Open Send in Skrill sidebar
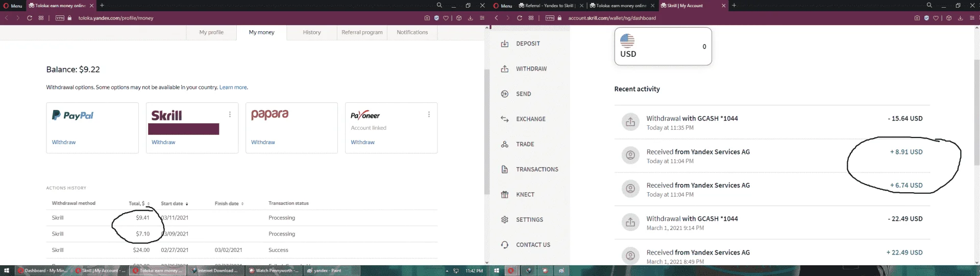The image size is (980, 276). [x=523, y=94]
